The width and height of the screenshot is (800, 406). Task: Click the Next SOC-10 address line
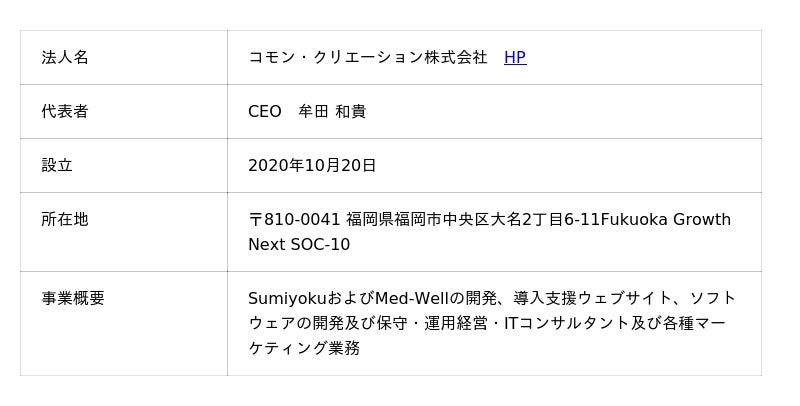[x=299, y=245]
